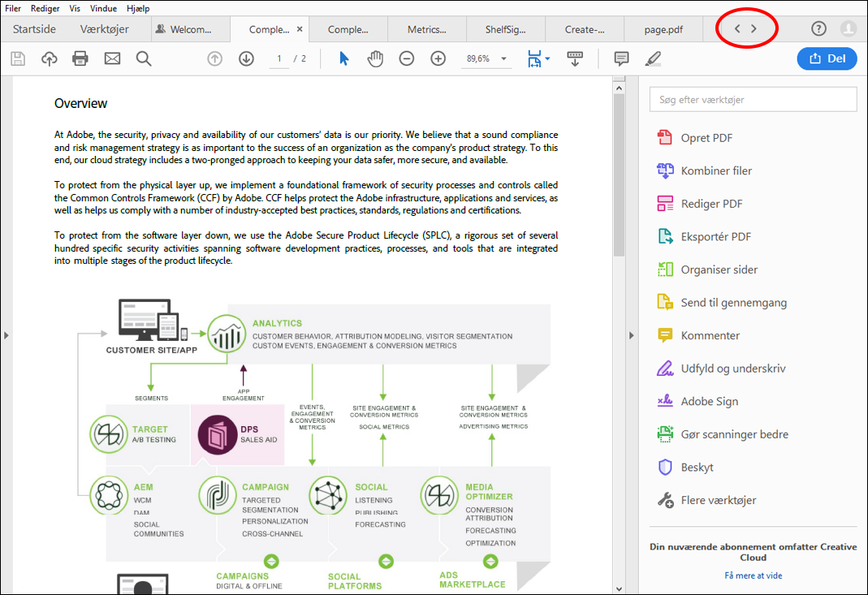Open the help question mark icon
This screenshot has height=595, width=868.
818,28
